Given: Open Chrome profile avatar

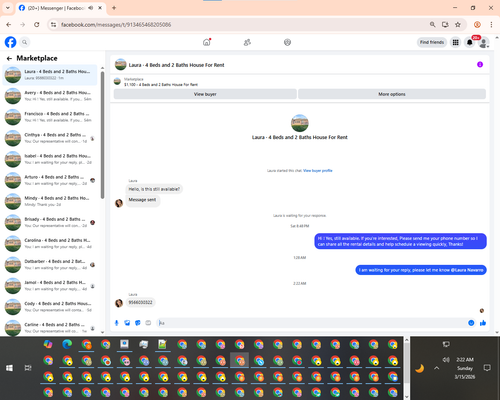Looking at the screenshot, I should (x=477, y=25).
